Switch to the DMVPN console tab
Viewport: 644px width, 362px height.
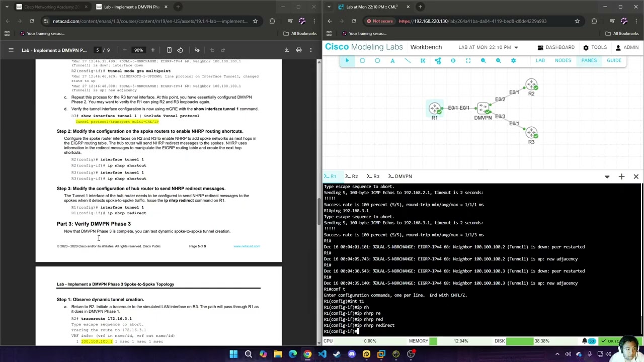(x=399, y=176)
